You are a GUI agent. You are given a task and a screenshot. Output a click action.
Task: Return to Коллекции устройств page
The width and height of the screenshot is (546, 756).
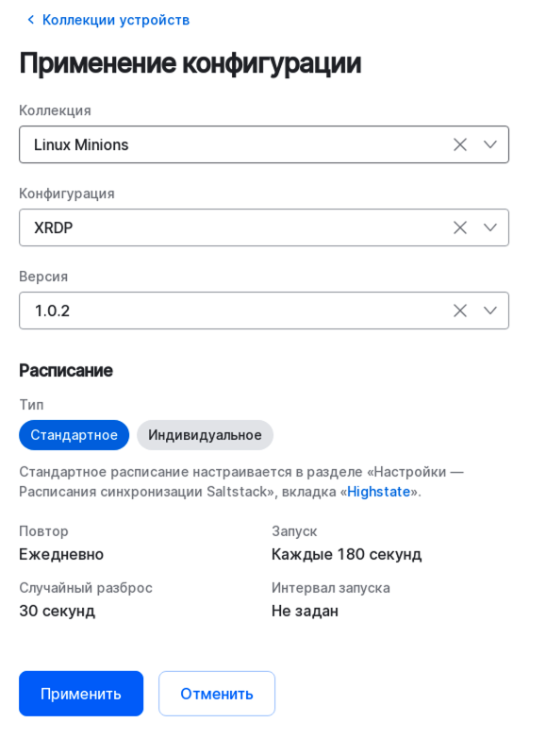[x=112, y=19]
